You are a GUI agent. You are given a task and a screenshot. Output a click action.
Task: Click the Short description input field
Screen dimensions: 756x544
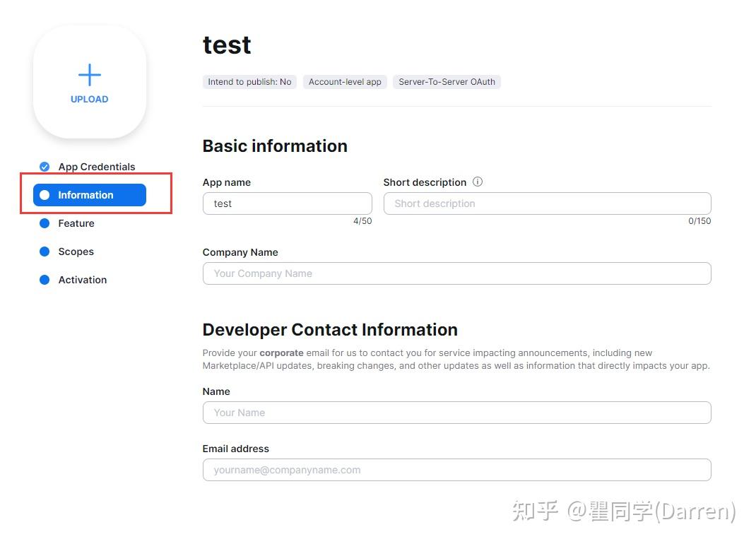point(547,203)
